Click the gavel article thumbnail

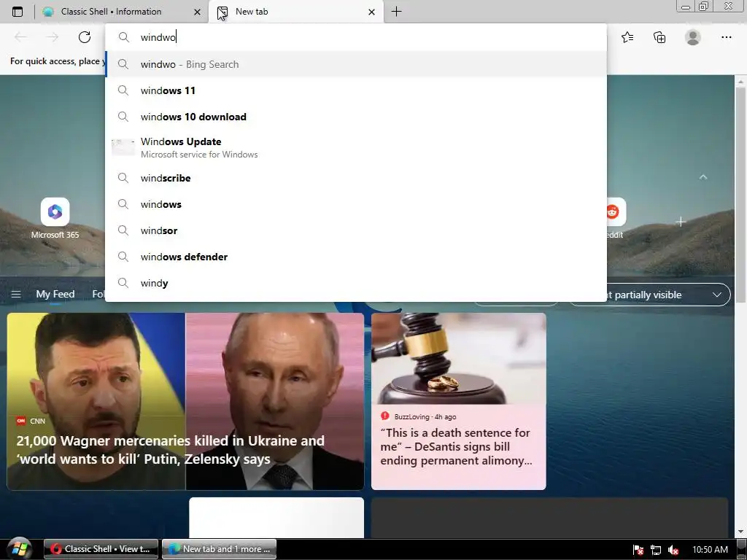pyautogui.click(x=458, y=358)
